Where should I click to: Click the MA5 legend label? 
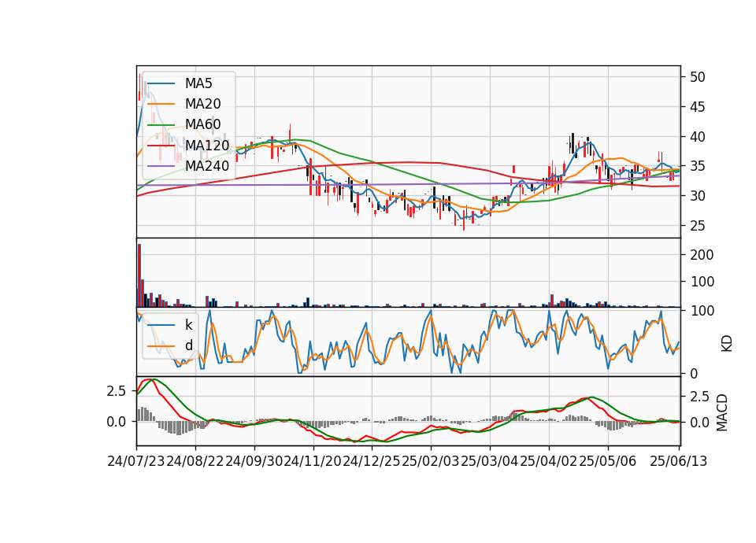click(x=198, y=83)
